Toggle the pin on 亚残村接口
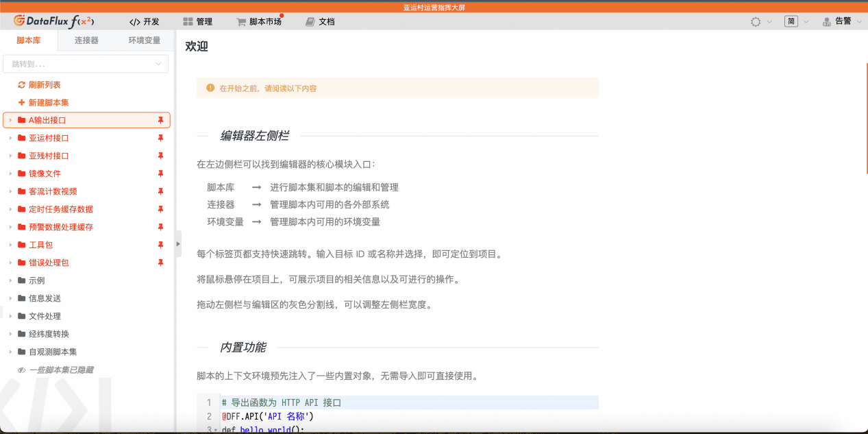 coord(161,156)
